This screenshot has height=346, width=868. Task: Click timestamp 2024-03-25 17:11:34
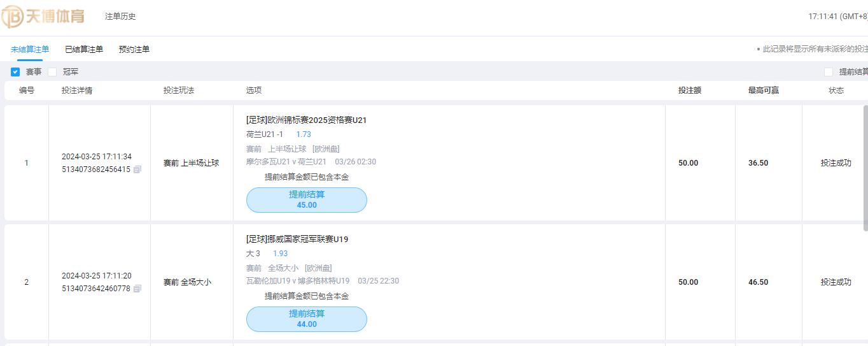click(x=97, y=157)
